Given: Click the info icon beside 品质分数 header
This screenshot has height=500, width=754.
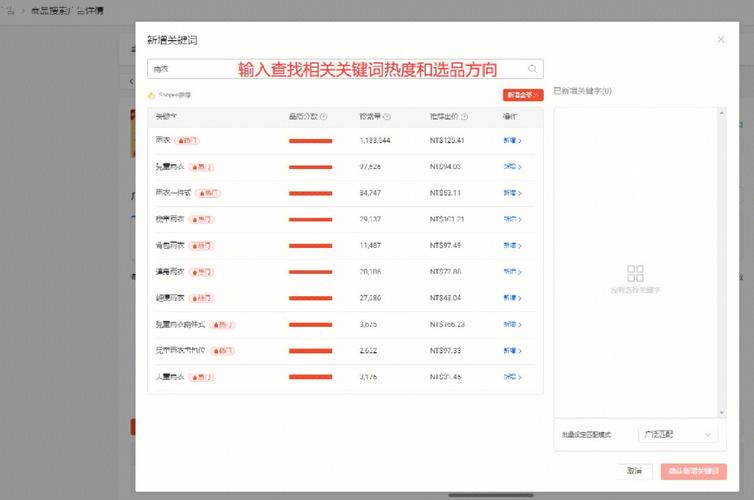Looking at the screenshot, I should (324, 117).
